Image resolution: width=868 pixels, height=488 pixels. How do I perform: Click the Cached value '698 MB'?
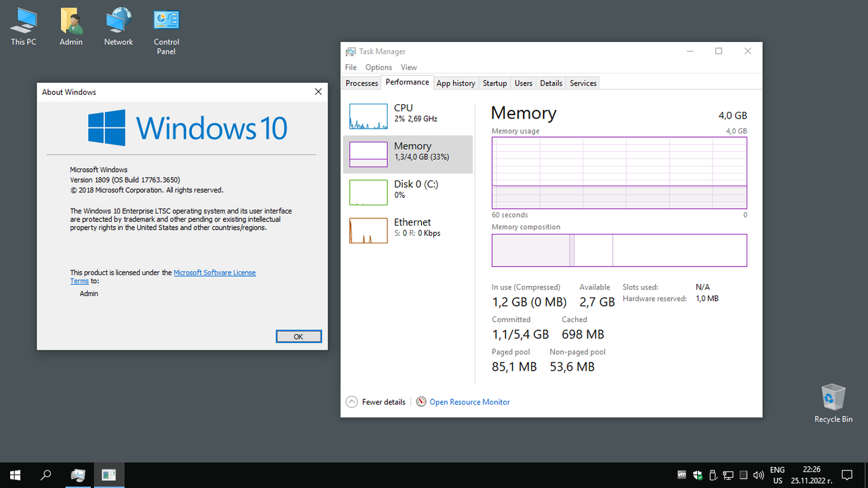coord(583,334)
